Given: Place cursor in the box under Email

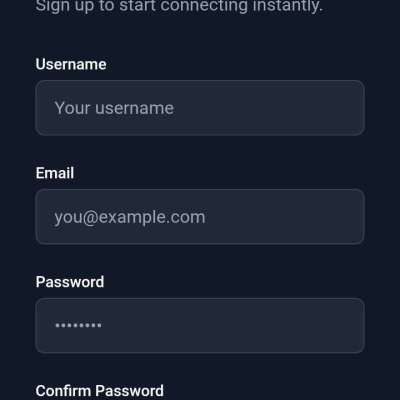Looking at the screenshot, I should 200,217.
